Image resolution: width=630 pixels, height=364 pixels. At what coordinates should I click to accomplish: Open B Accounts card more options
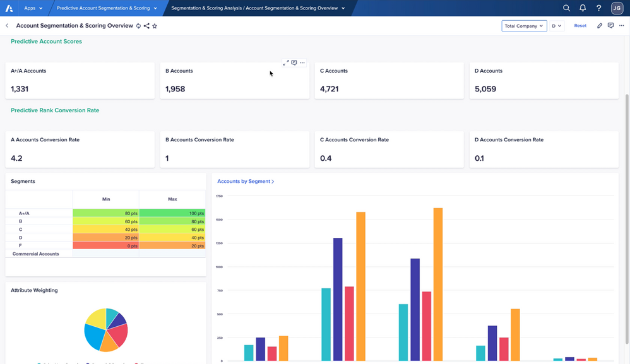(302, 62)
